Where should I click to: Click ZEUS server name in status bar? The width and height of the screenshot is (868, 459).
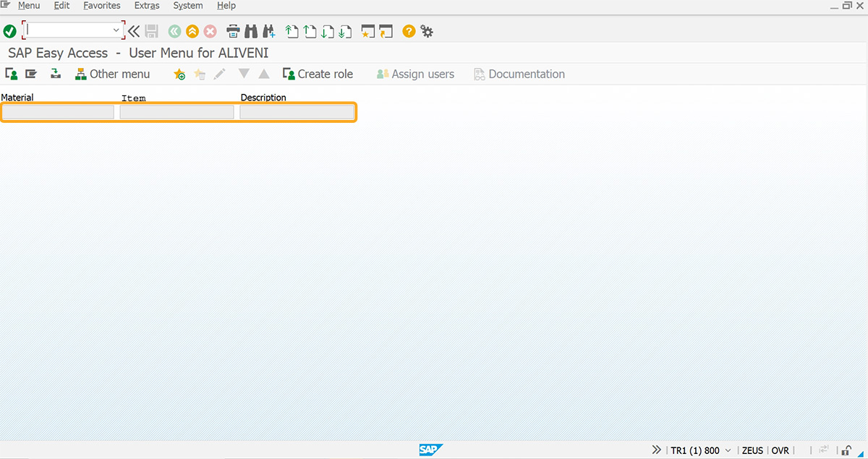pos(752,450)
